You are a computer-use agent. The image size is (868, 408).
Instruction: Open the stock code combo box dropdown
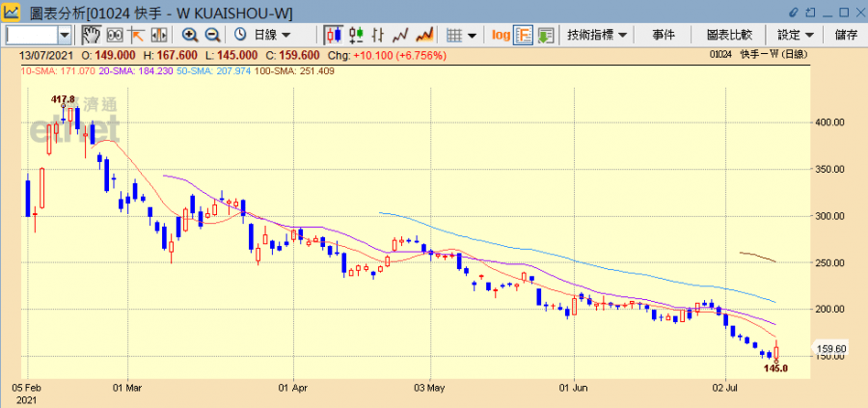click(65, 35)
